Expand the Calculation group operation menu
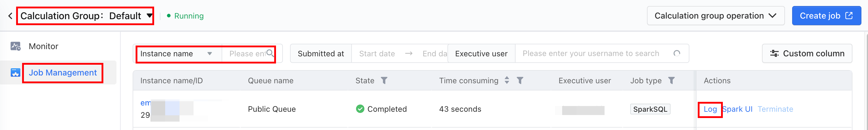 click(716, 16)
